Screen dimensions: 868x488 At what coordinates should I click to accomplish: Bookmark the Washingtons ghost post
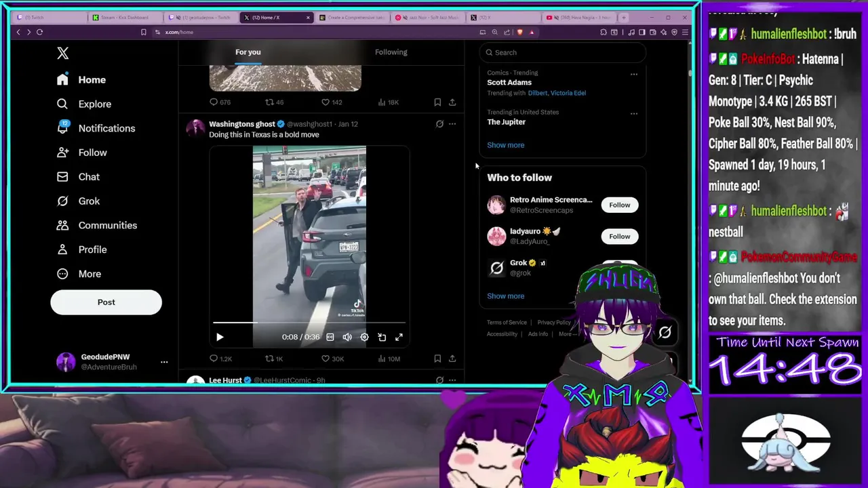coord(437,359)
